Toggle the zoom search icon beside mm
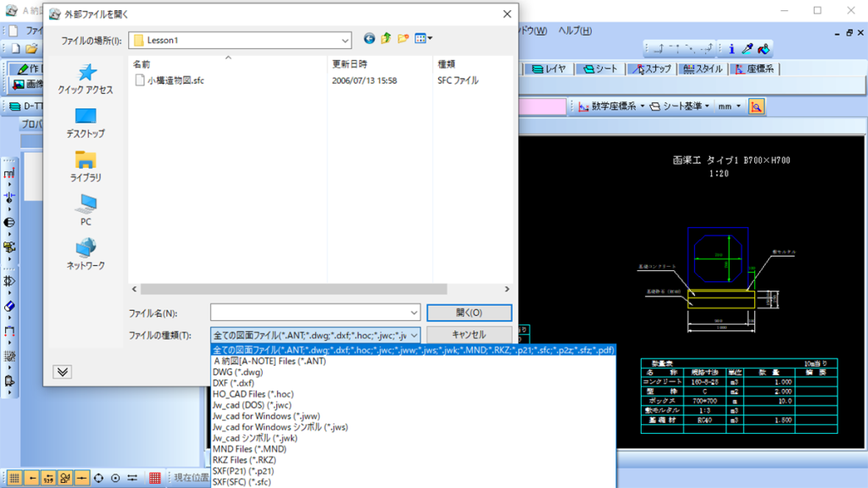868x488 pixels. pyautogui.click(x=756, y=106)
